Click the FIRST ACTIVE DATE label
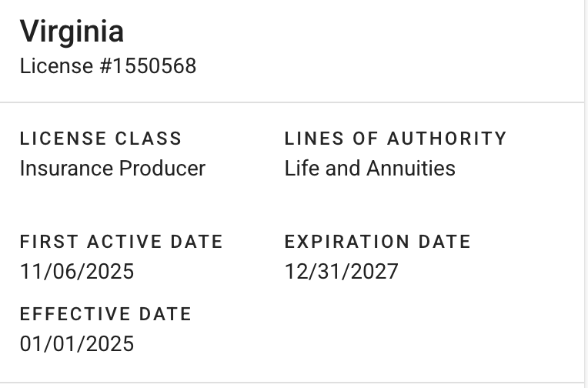Image resolution: width=588 pixels, height=388 pixels. click(x=121, y=242)
